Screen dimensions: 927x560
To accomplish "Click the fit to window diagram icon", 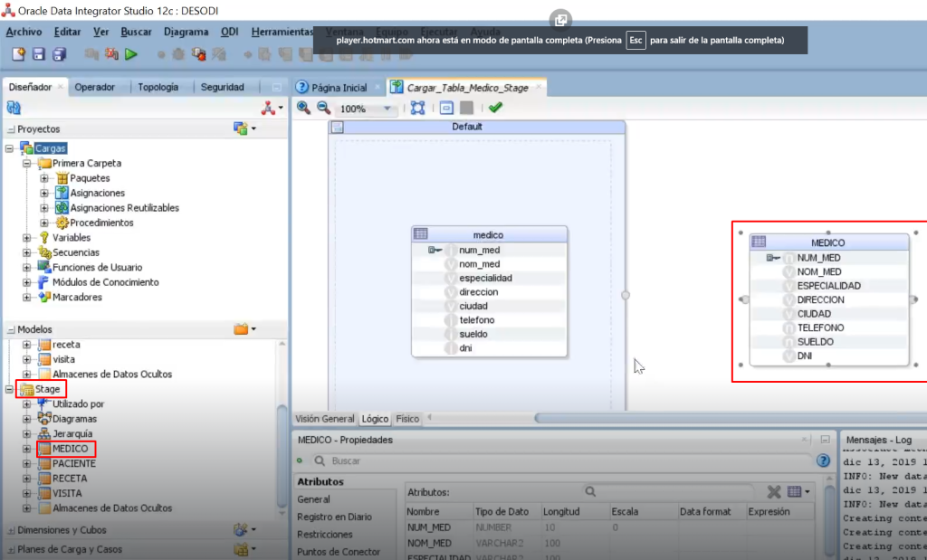I will [418, 108].
